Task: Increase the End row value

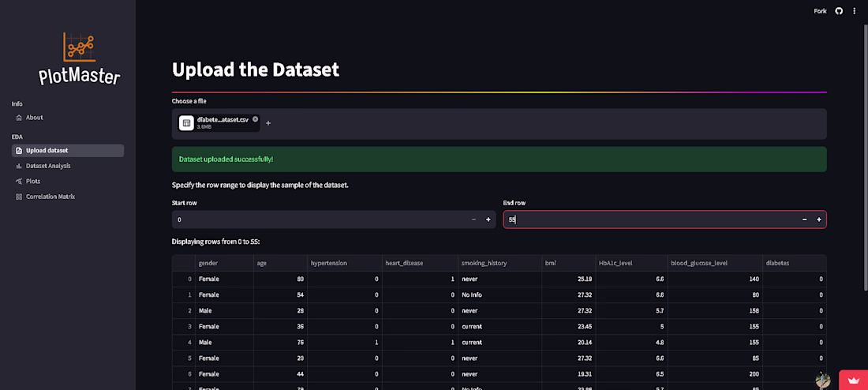Action: tap(819, 219)
